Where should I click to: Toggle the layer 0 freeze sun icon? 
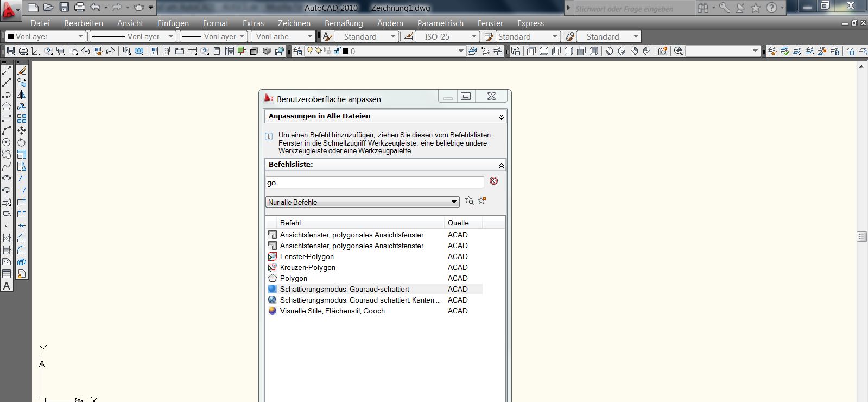pyautogui.click(x=319, y=51)
